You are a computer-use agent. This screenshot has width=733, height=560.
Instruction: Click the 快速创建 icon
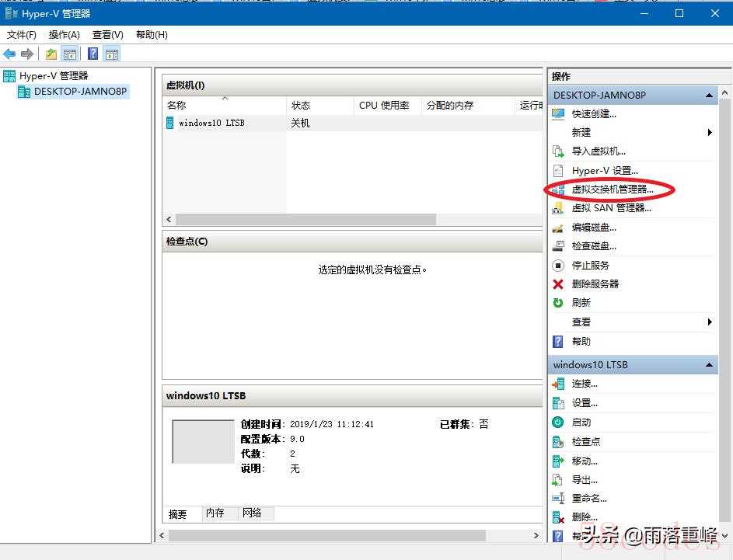tap(558, 114)
